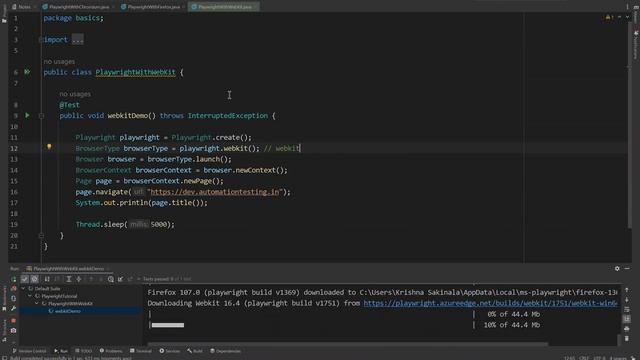Collapse the PlaywrightTutorial tree node

coord(30,296)
